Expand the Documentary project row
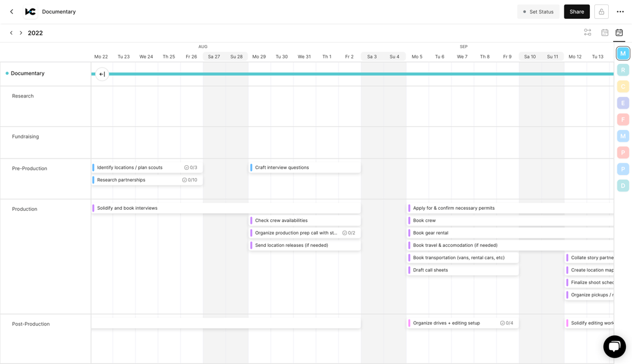The width and height of the screenshot is (632, 364). [27, 73]
